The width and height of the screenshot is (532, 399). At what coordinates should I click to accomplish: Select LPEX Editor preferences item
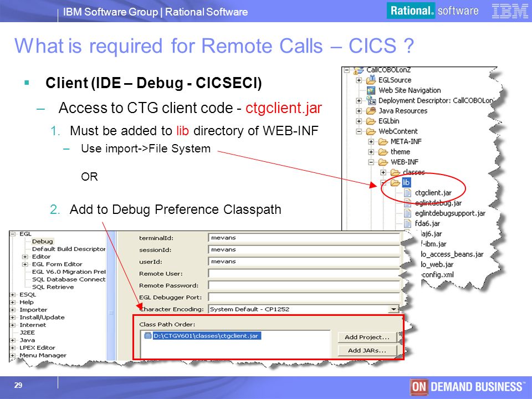[37, 347]
